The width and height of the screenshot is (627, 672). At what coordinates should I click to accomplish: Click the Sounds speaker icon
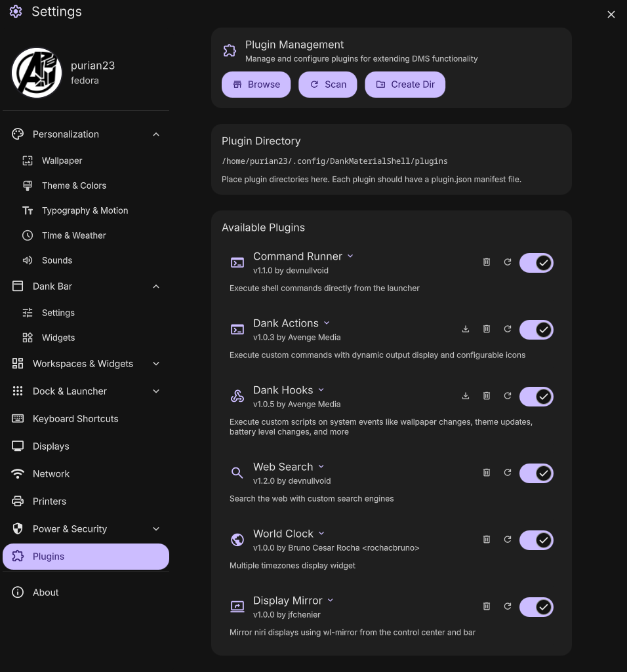click(27, 260)
